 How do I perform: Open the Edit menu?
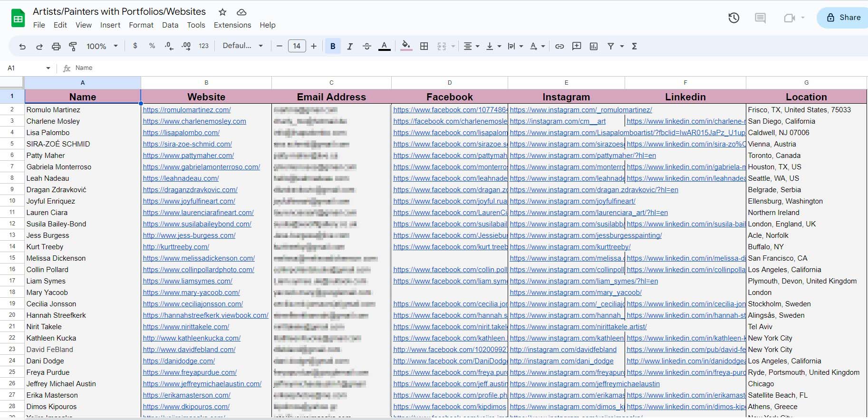(x=60, y=25)
